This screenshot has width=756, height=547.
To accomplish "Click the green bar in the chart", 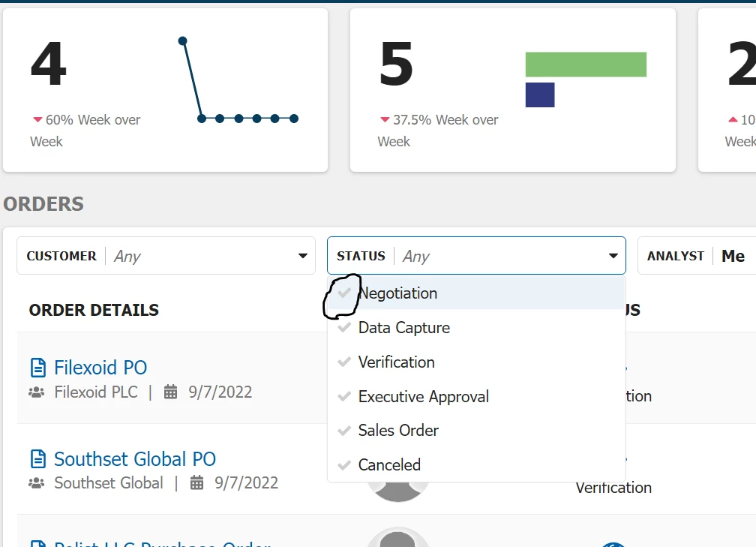I will coord(586,65).
